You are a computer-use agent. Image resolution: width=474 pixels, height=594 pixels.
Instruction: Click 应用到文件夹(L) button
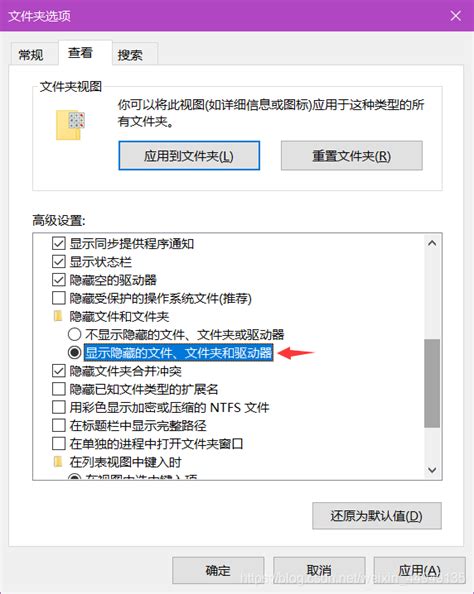point(189,156)
